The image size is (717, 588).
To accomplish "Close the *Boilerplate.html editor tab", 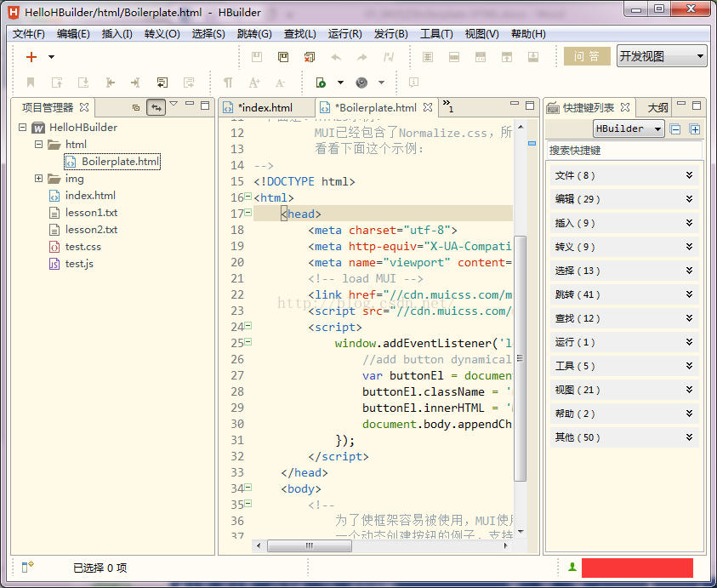I will (428, 107).
